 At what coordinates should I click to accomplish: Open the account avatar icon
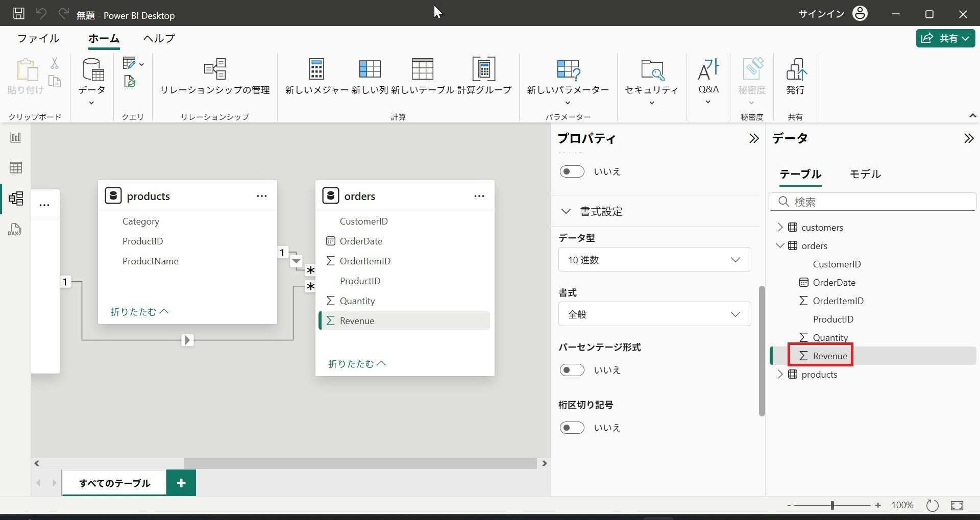pos(860,14)
